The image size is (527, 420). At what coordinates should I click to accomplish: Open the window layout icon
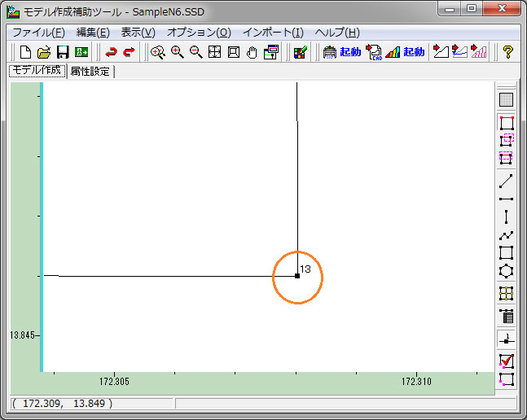click(x=271, y=52)
